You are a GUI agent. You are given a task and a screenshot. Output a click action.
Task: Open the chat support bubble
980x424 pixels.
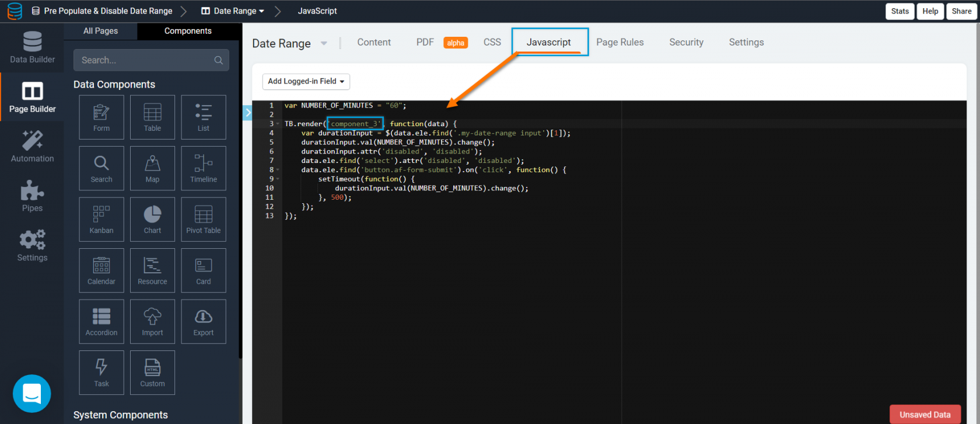[x=32, y=394]
